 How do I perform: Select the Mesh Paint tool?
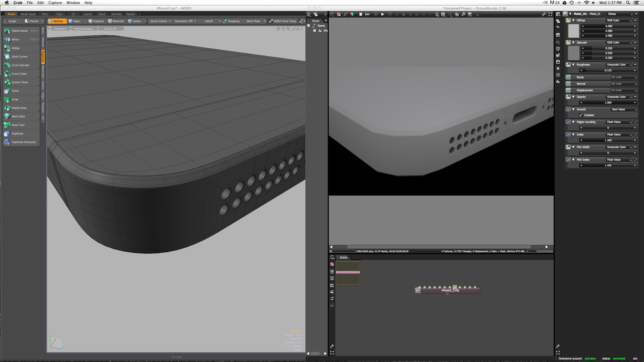[18, 116]
